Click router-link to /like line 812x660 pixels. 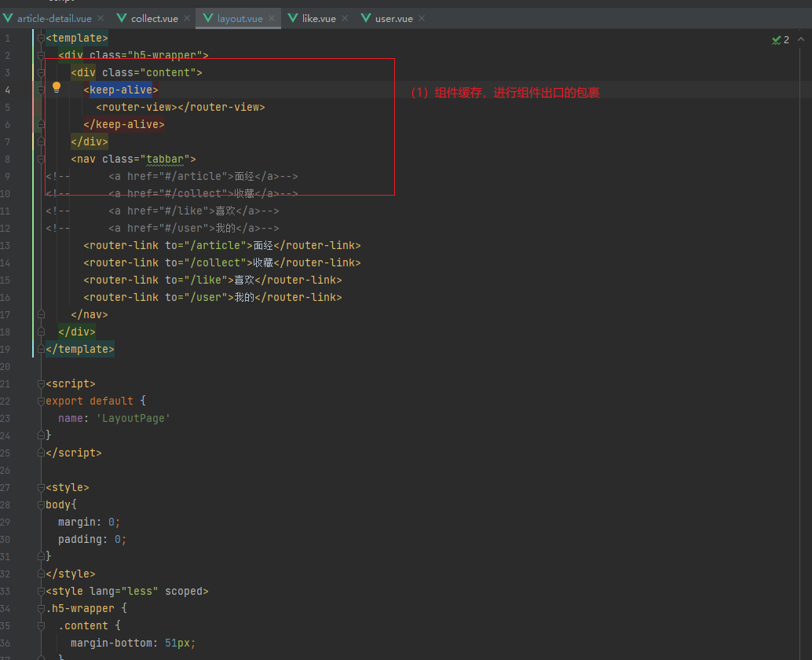click(x=213, y=280)
